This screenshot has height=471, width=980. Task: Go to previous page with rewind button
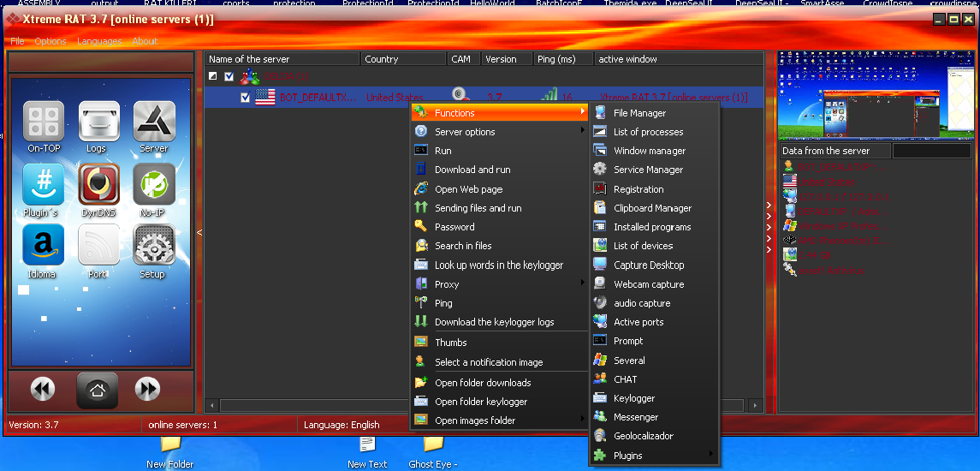pyautogui.click(x=43, y=389)
